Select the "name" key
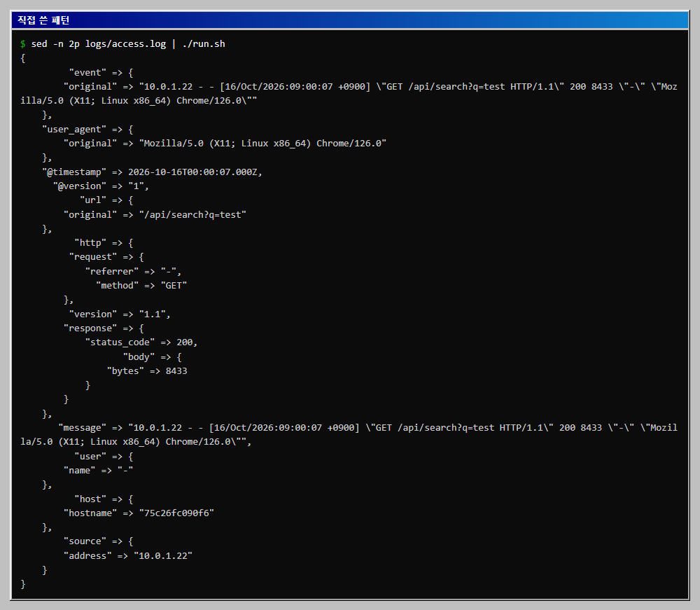The image size is (700, 610). 80,470
